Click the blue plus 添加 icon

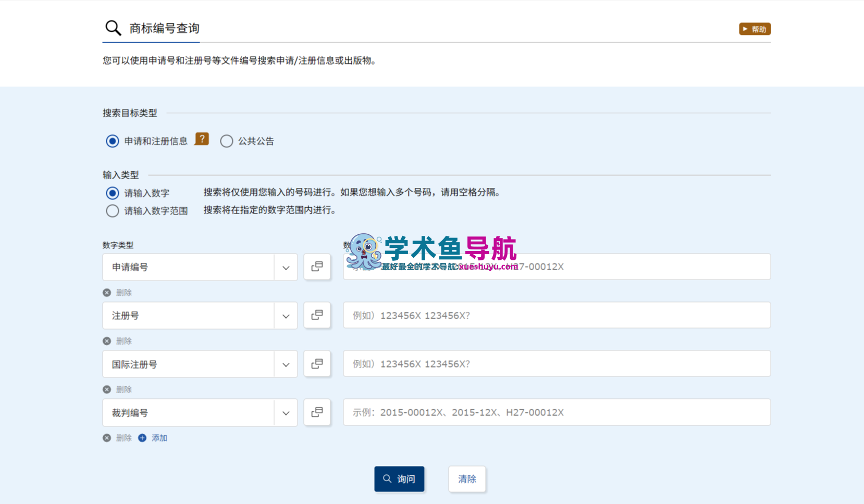tap(142, 438)
